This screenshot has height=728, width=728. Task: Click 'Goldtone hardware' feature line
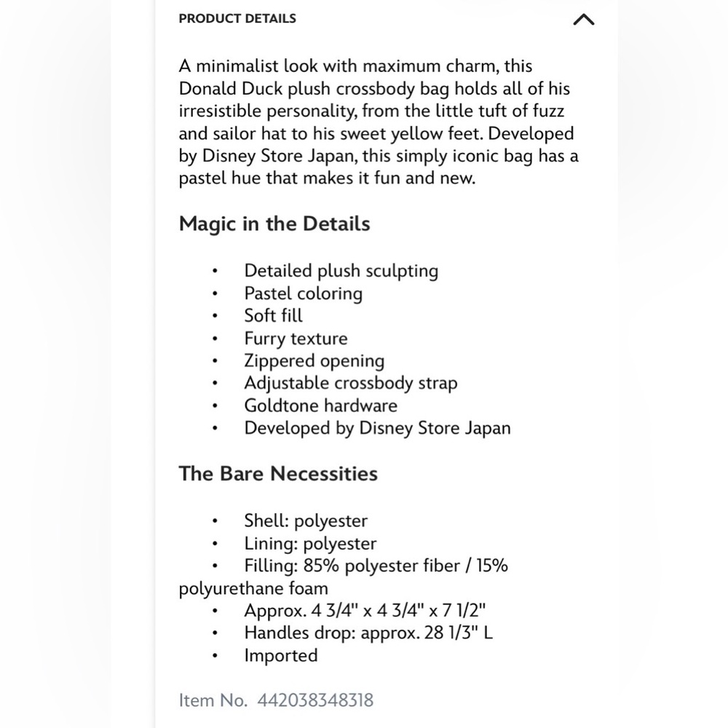(x=321, y=405)
